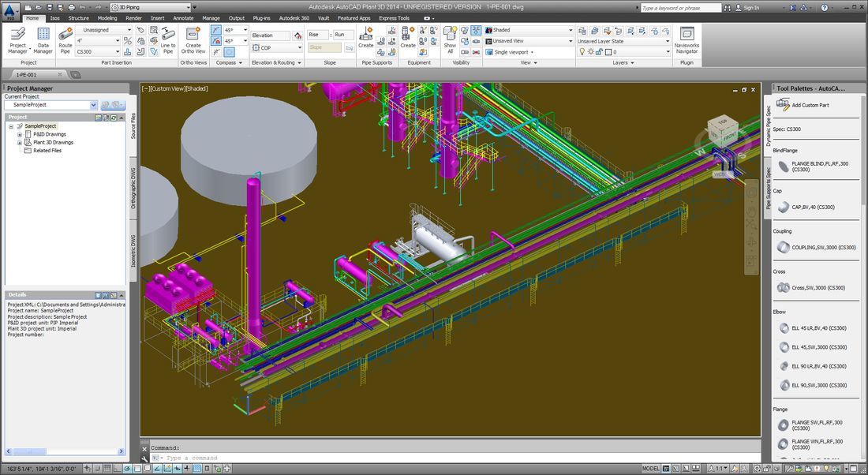Click Create Ortho View
The width and height of the screenshot is (868, 475).
(193, 40)
